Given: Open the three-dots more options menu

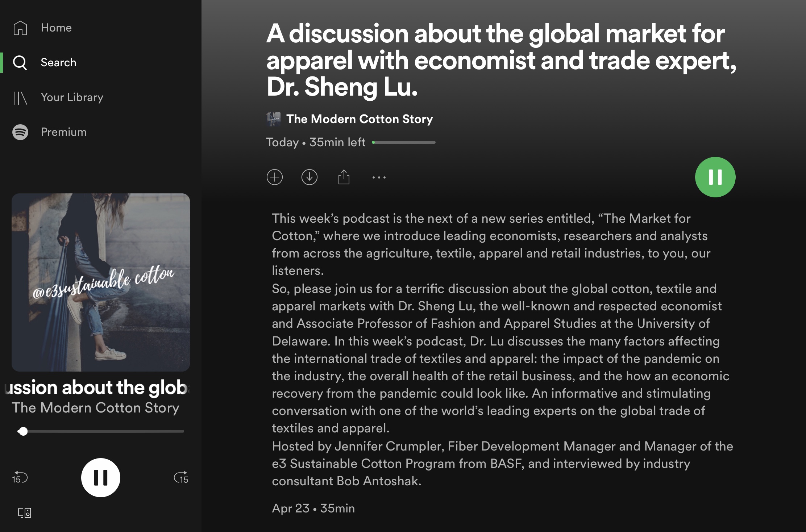Looking at the screenshot, I should [379, 177].
